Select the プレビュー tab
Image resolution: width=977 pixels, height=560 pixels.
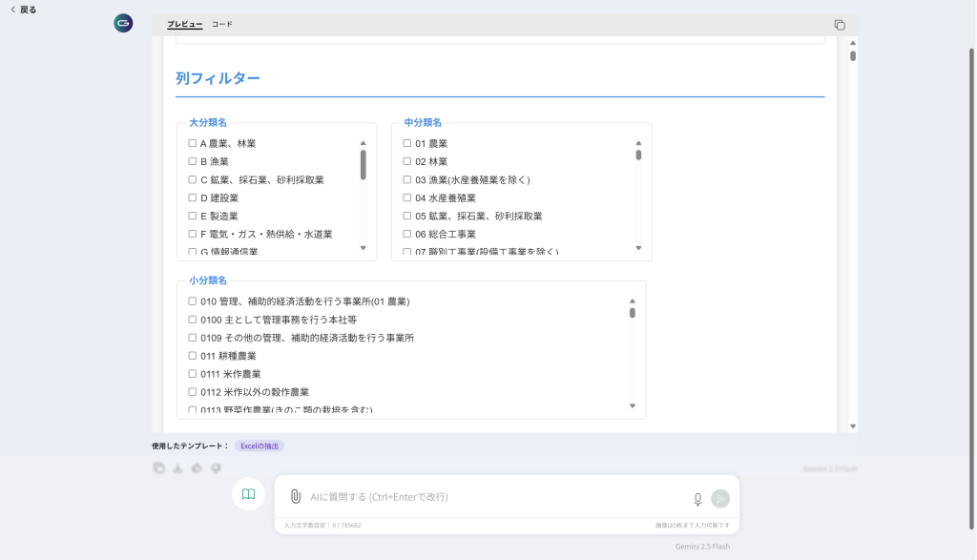184,24
